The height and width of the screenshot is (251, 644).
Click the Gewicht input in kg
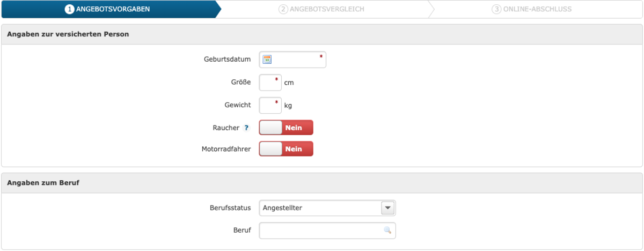[269, 105]
